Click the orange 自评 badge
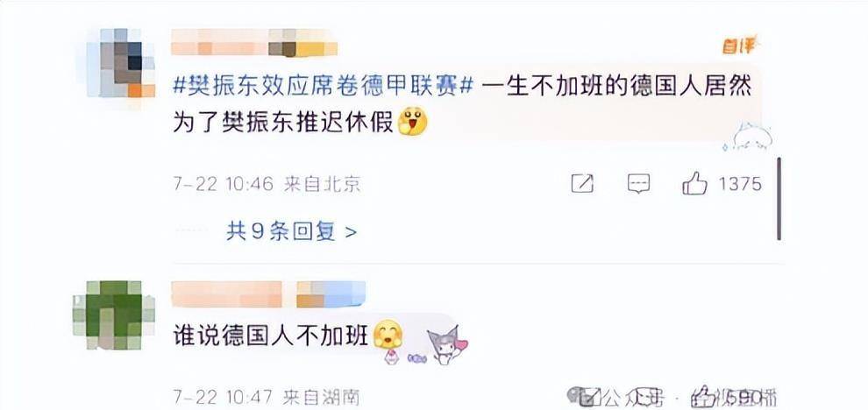Image resolution: width=868 pixels, height=410 pixels. pos(739,46)
